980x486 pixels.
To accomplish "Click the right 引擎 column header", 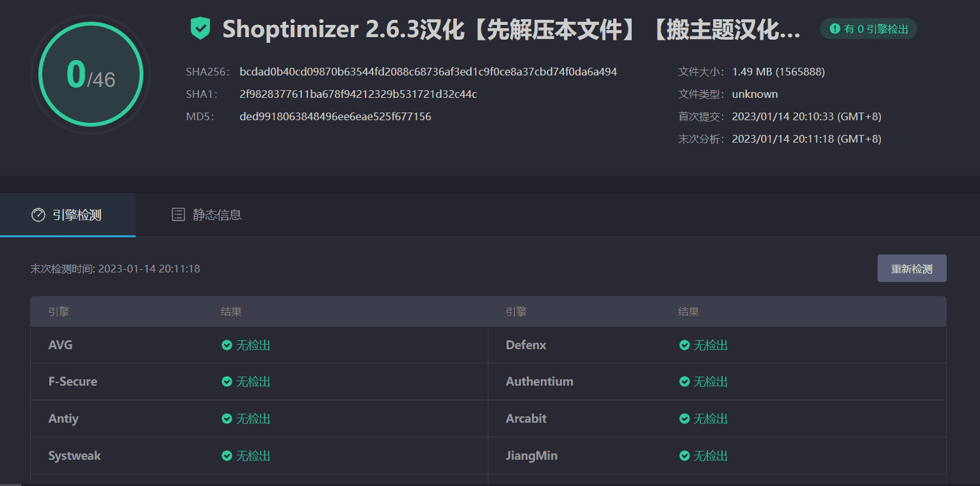I will pyautogui.click(x=516, y=312).
